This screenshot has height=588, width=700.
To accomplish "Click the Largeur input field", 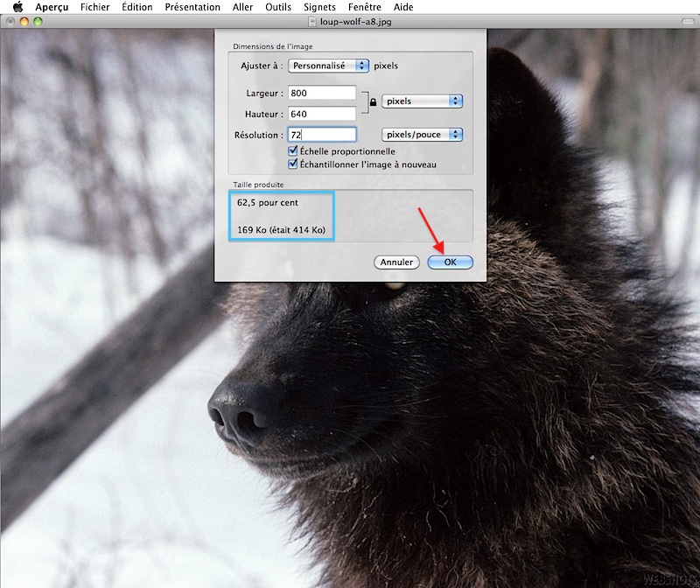I will [x=321, y=93].
